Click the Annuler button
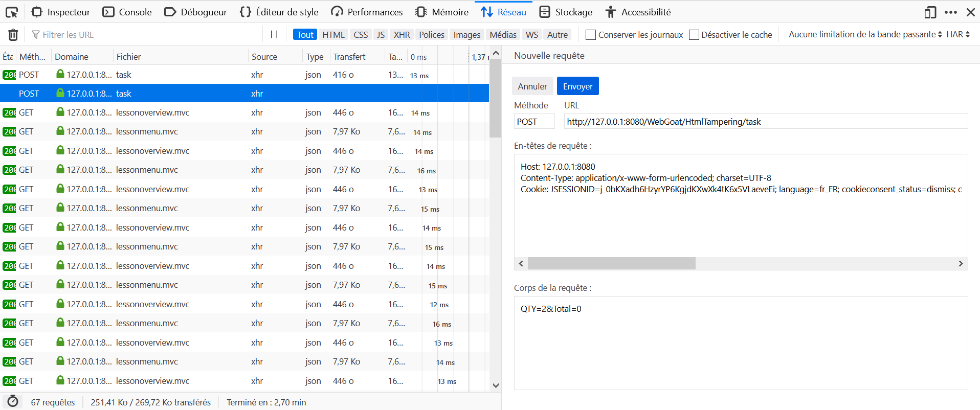The image size is (980, 410). (x=532, y=86)
